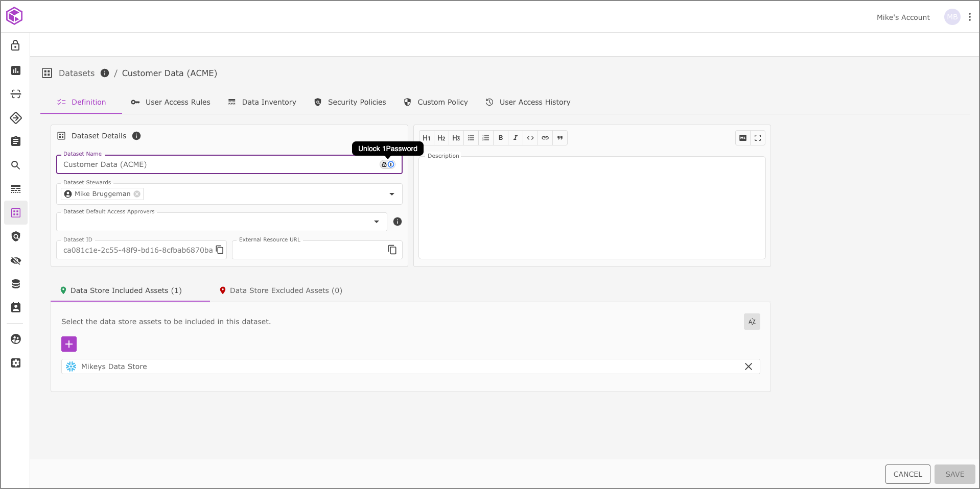Toggle italic formatting in description editor
Viewport: 980px width, 489px height.
(x=516, y=138)
